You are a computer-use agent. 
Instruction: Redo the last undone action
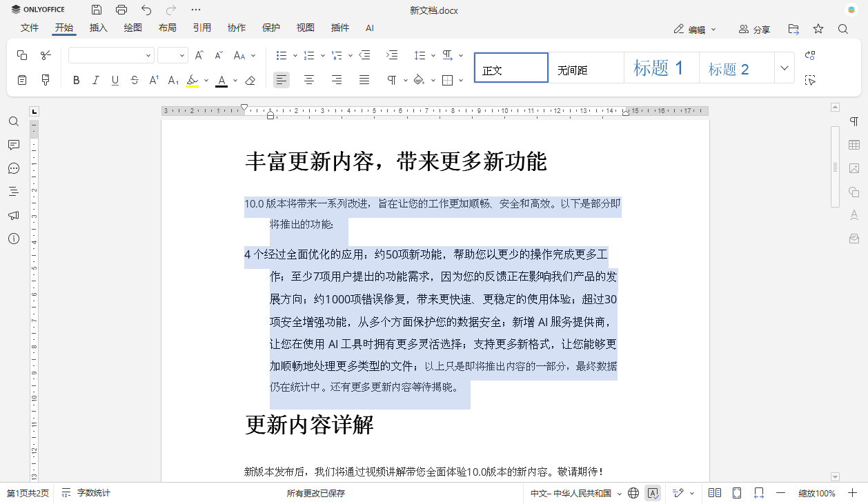pyautogui.click(x=171, y=10)
